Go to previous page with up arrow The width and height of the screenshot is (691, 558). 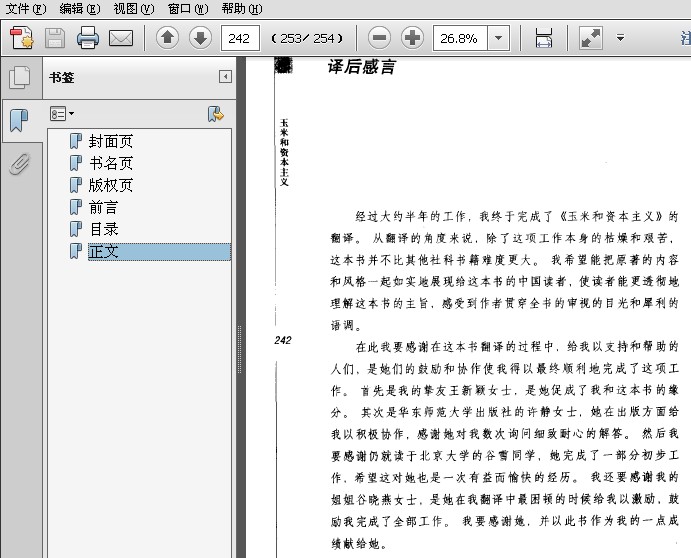[x=167, y=39]
